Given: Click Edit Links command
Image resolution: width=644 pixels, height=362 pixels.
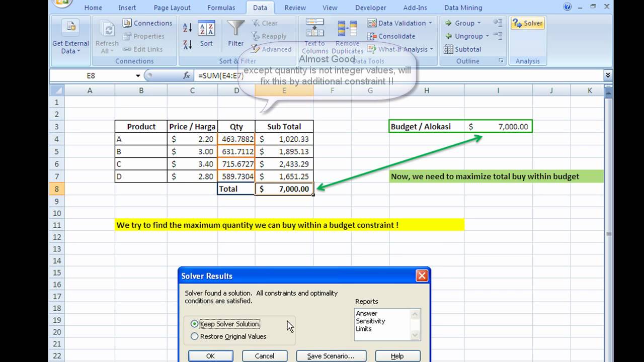Looking at the screenshot, I should (x=142, y=49).
